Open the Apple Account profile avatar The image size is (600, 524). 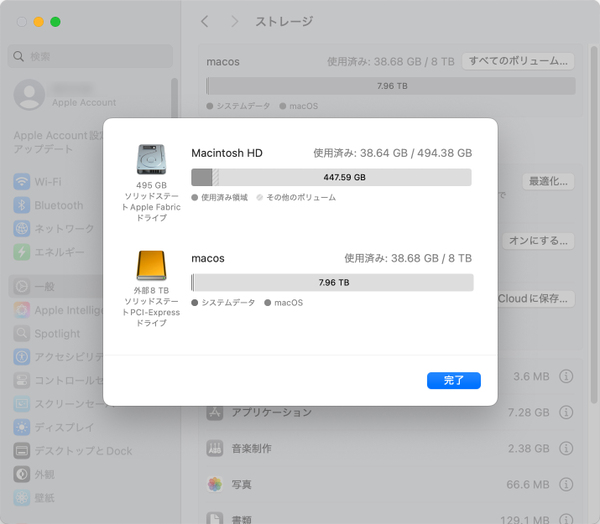(x=29, y=95)
